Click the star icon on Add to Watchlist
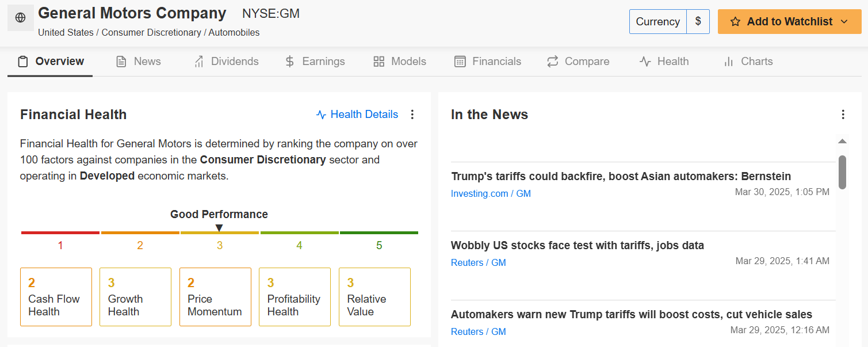This screenshot has width=868, height=347. coord(735,22)
